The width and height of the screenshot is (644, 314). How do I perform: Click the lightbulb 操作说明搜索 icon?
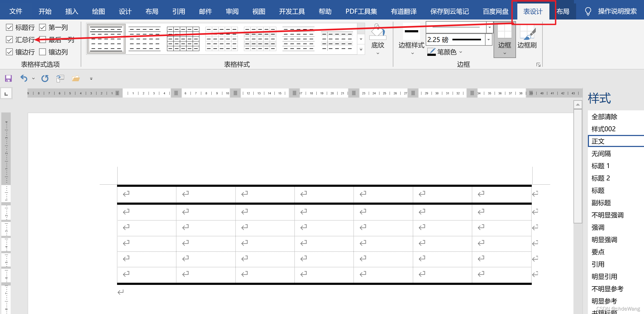(588, 11)
